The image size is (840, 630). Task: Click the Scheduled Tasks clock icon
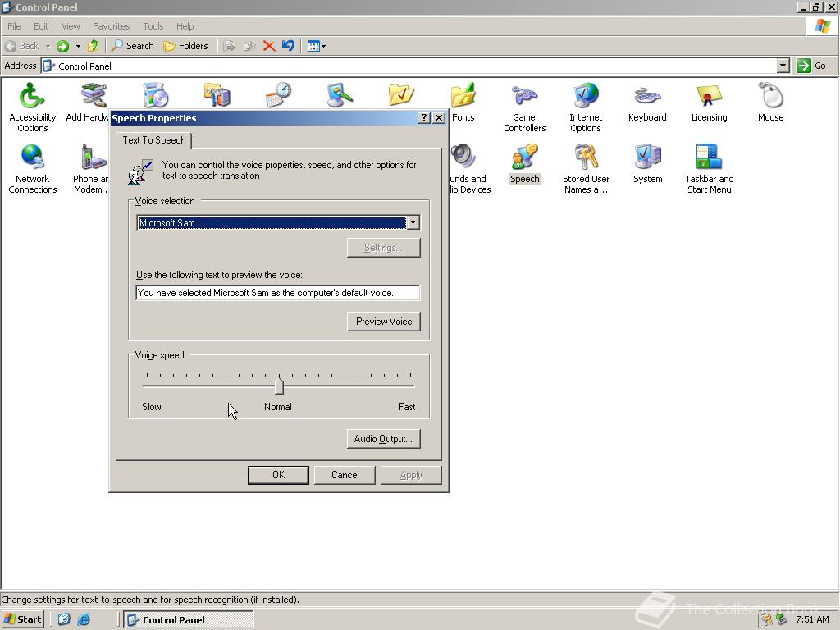pos(278,95)
